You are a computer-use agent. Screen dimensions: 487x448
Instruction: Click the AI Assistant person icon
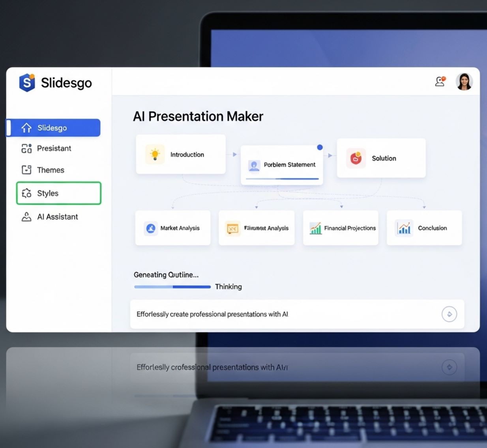pos(26,217)
